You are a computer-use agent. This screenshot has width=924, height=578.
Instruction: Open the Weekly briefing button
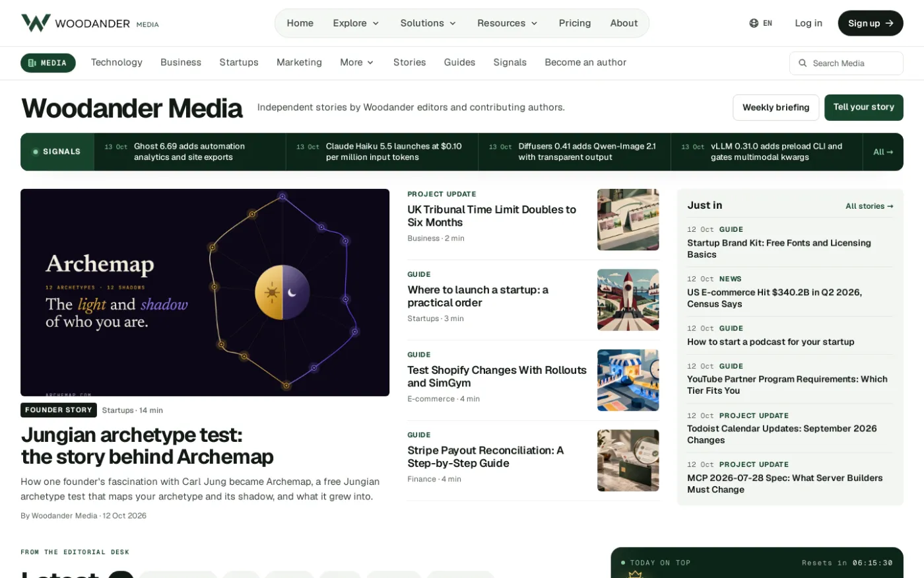[x=775, y=108]
